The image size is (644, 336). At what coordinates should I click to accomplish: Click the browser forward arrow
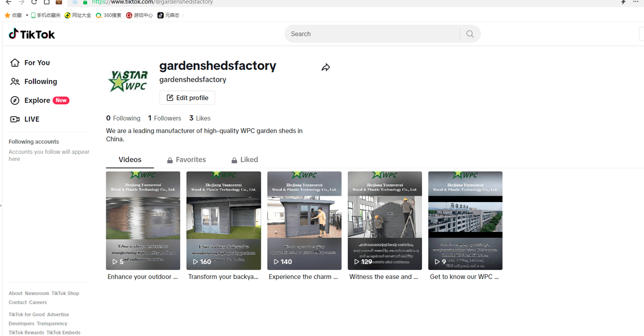21,2
